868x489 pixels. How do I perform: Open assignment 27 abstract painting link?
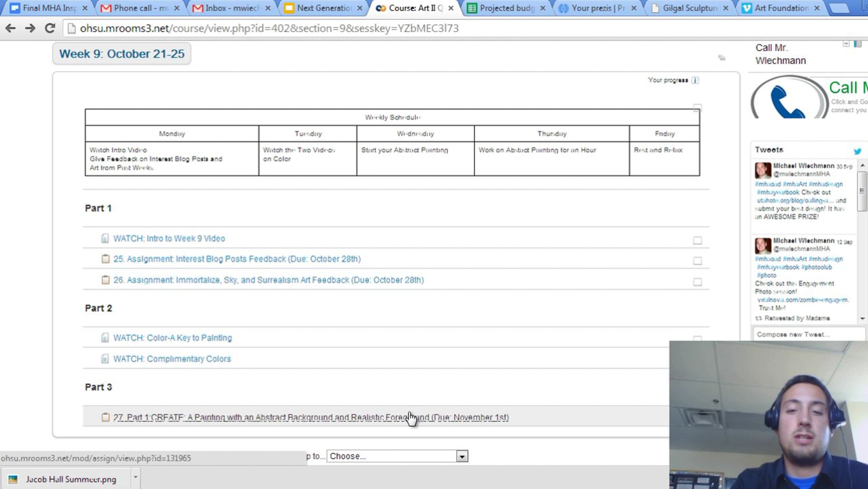click(x=311, y=417)
